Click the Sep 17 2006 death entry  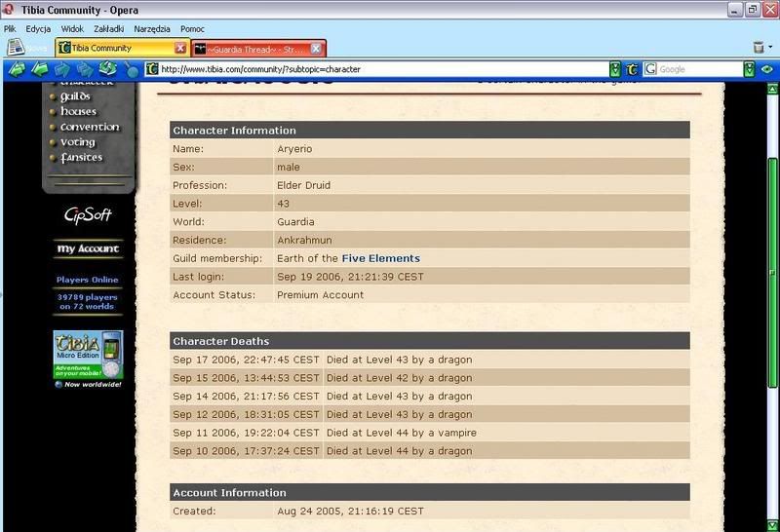pyautogui.click(x=429, y=360)
